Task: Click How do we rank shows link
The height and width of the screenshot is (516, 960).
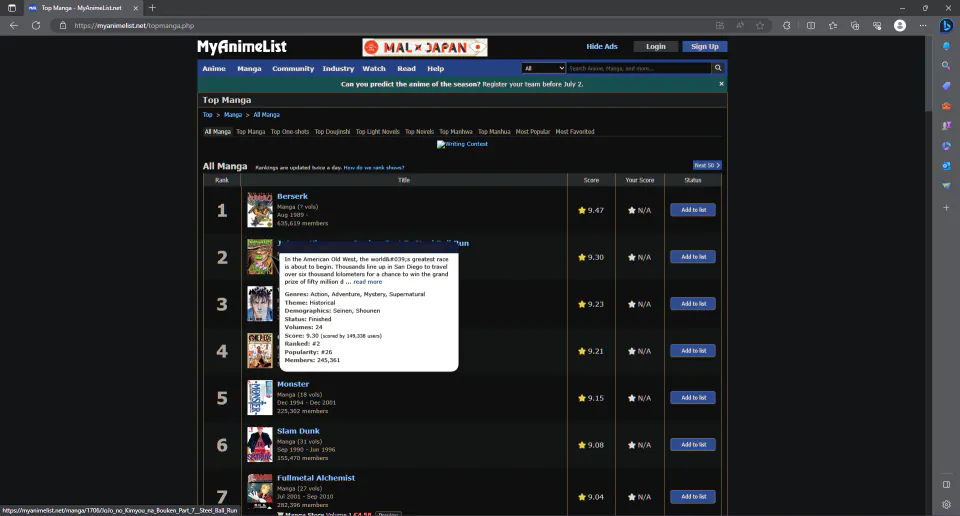Action: coord(373,168)
